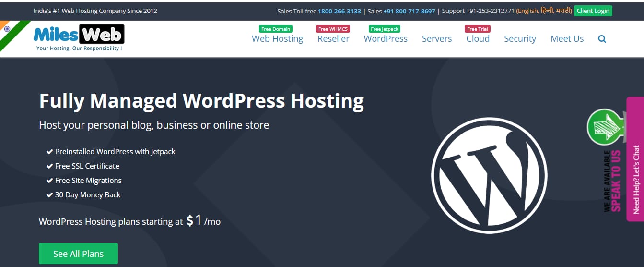Click the See All Plans button

pos(78,254)
